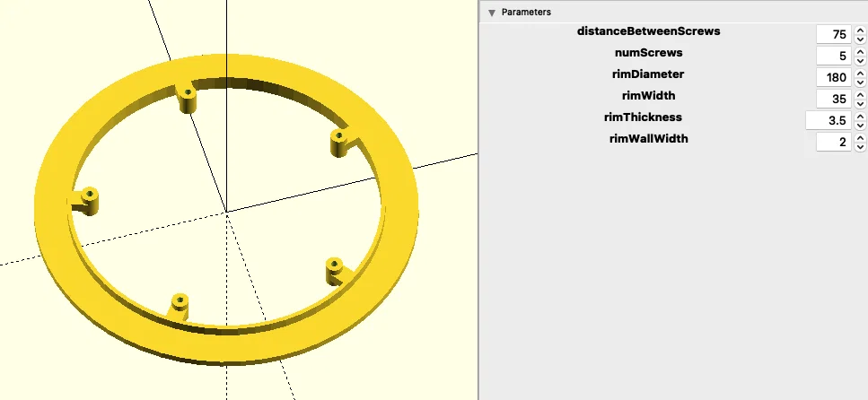The height and width of the screenshot is (400, 868).
Task: Increase rimWidth with up arrow
Action: pos(860,94)
